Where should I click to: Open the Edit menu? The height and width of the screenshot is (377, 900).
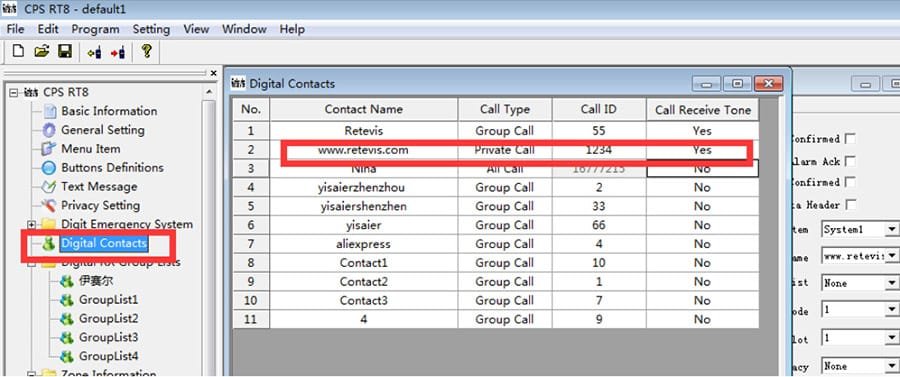[x=48, y=29]
